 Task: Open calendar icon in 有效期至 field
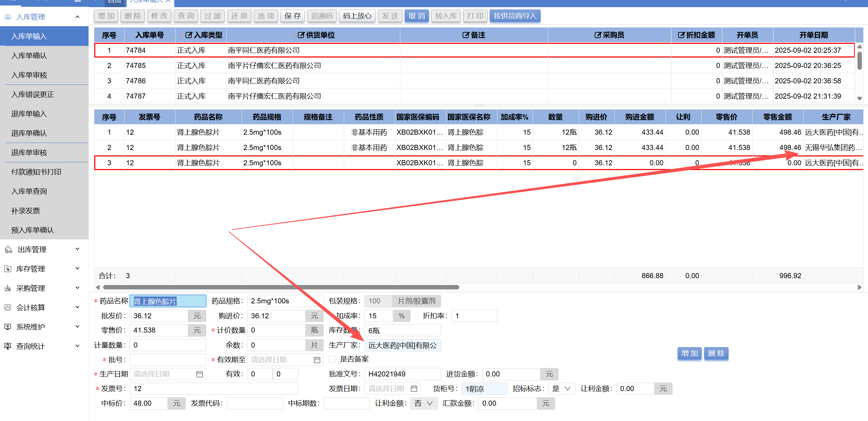[317, 360]
